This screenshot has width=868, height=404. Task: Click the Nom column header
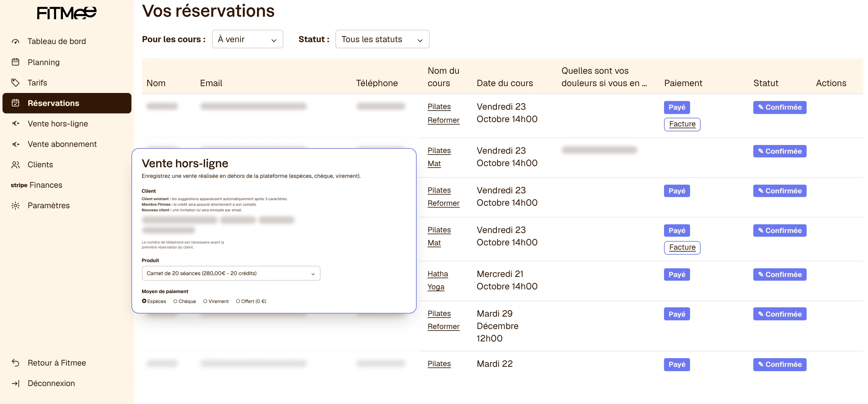pos(156,83)
